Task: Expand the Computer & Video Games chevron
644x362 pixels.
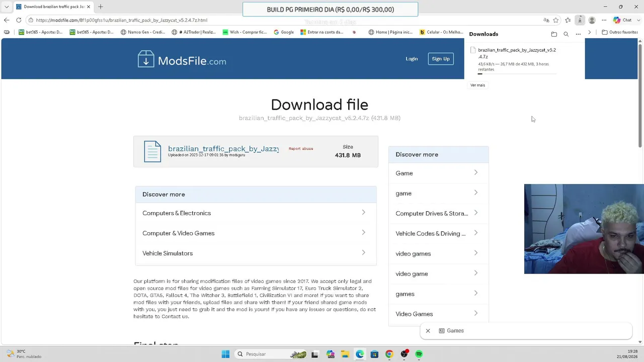Action: coord(363,233)
